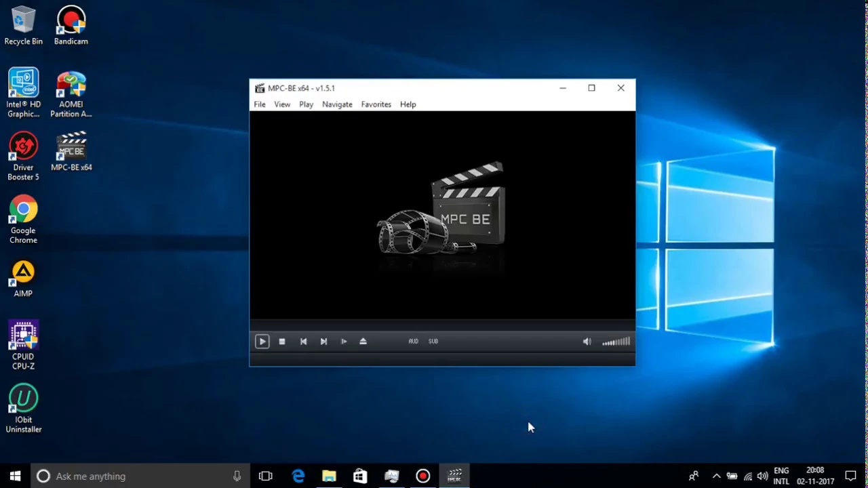Screen dimensions: 868x488
Task: Click the Play button in MPC-BE
Action: pyautogui.click(x=262, y=342)
